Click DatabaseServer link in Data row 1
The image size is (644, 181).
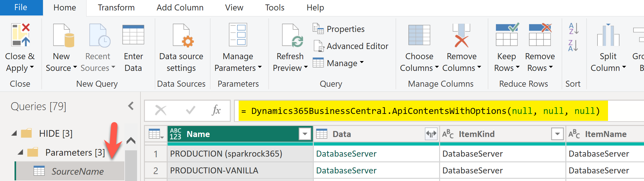pos(346,154)
